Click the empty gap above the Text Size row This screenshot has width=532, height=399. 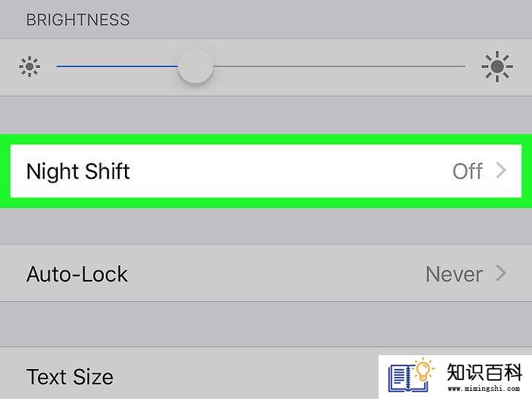pyautogui.click(x=266, y=324)
